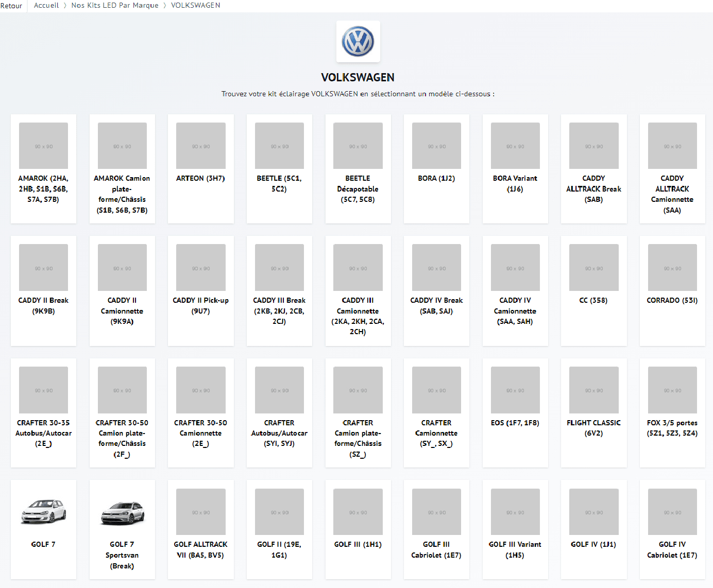Select CADDY II Break (9K9B)
713x588 pixels.
click(43, 291)
